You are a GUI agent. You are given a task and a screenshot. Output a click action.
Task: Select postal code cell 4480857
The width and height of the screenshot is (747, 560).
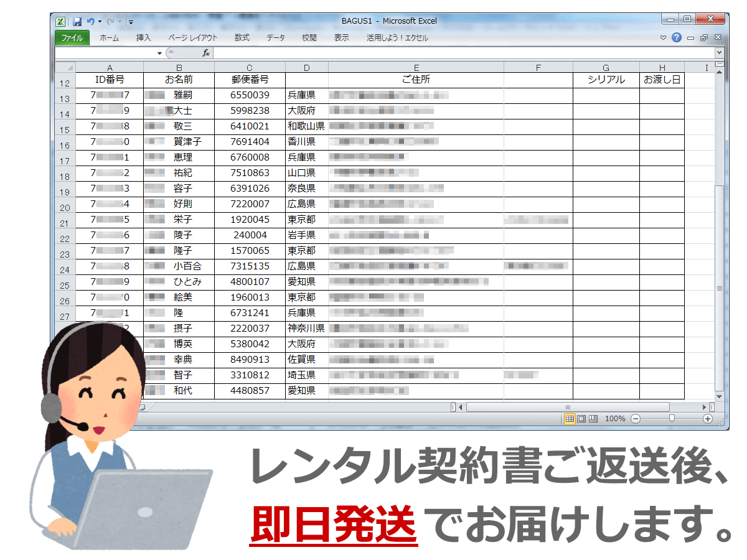(x=250, y=391)
